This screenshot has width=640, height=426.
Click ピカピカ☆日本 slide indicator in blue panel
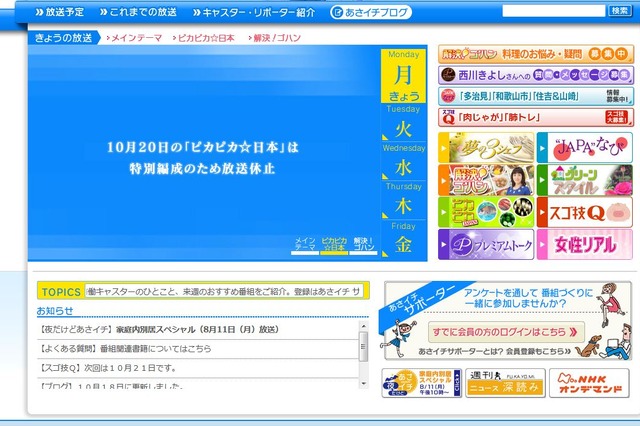coord(334,246)
